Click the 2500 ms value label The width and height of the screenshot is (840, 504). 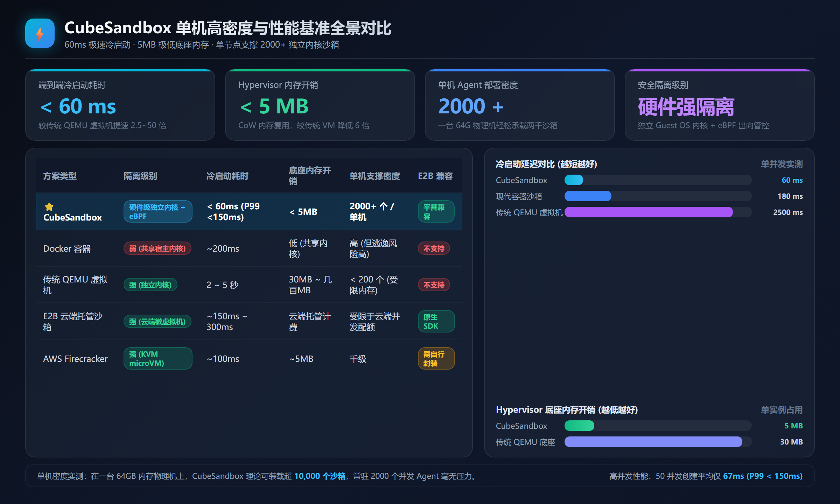pos(788,212)
